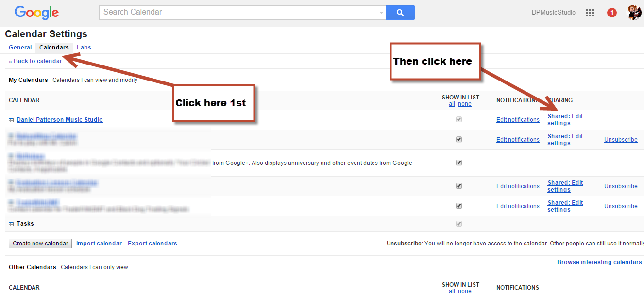Viewport: 644px width, 293px height.
Task: Click the calendar icon beside Tasks
Action: [11, 224]
